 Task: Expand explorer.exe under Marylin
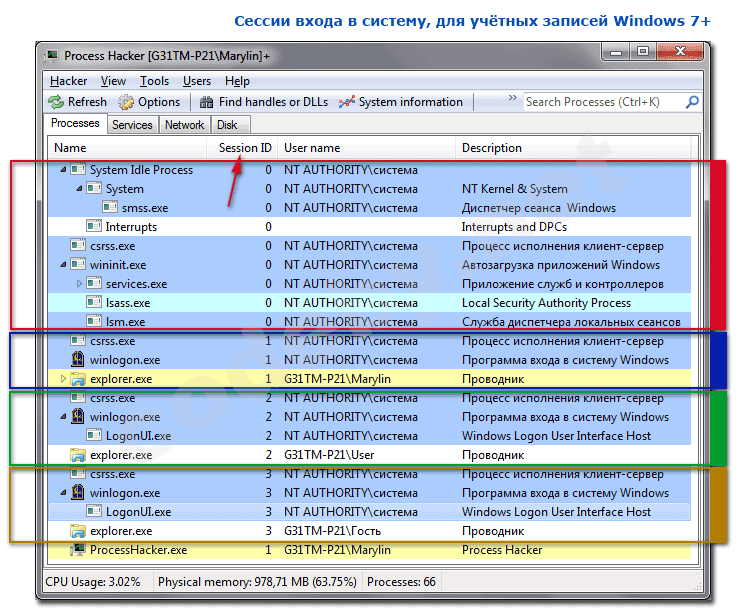pyautogui.click(x=65, y=379)
